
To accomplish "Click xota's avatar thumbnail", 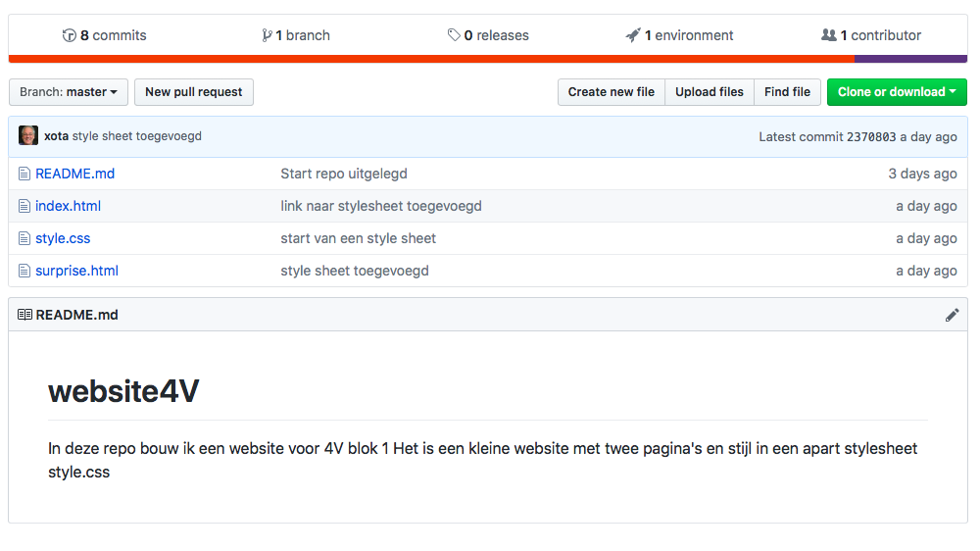I will [28, 135].
